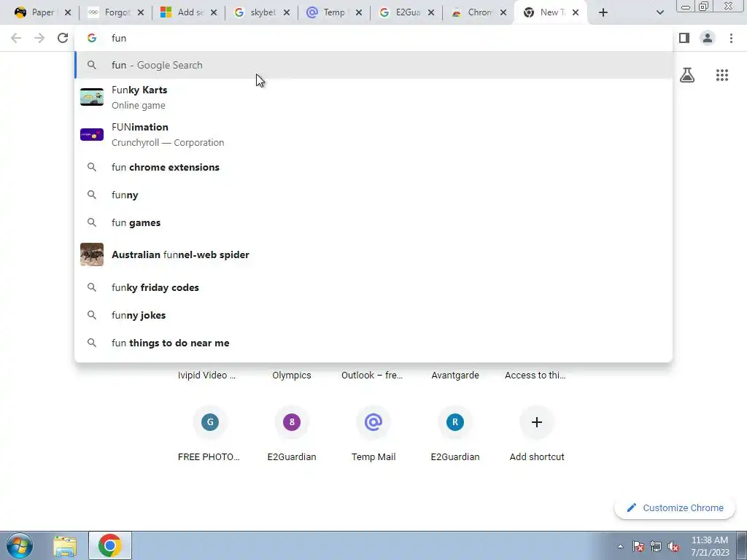Image resolution: width=747 pixels, height=560 pixels.
Task: Open the 'Access to thi...' shortcut label
Action: click(535, 376)
